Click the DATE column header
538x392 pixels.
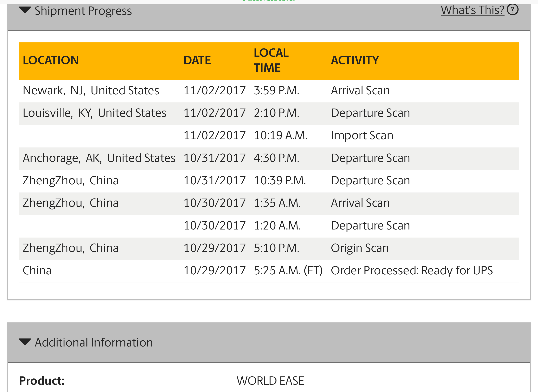tap(197, 60)
